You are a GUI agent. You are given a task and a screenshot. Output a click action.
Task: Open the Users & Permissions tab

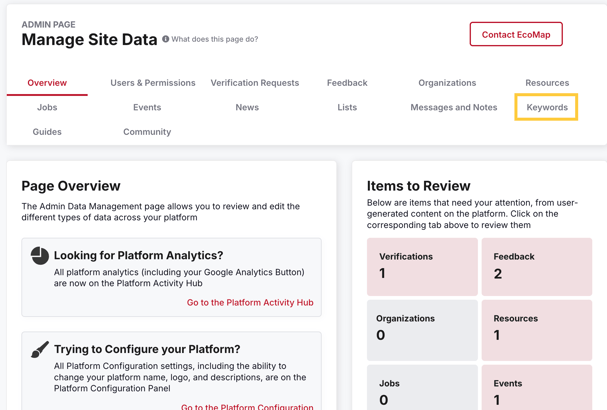click(x=153, y=83)
